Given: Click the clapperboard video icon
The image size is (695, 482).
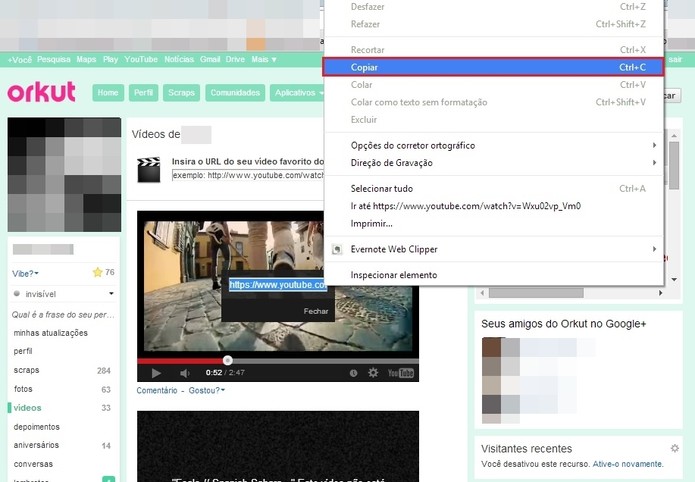Looking at the screenshot, I should click(148, 170).
